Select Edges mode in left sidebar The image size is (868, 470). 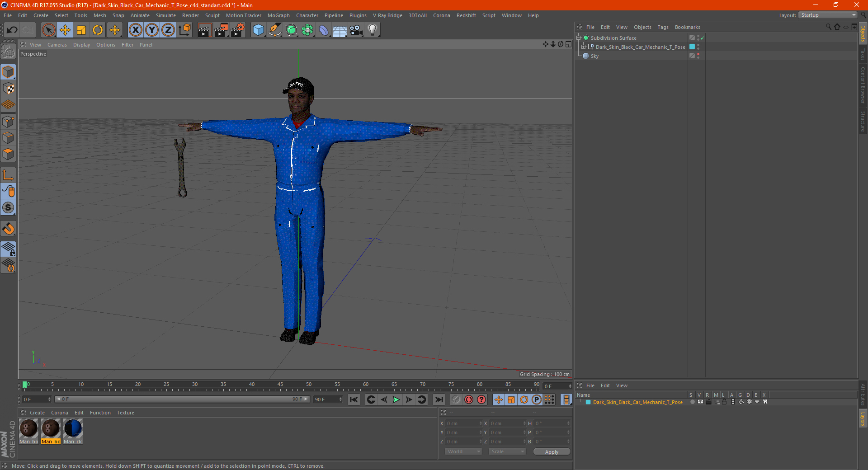pos(8,138)
